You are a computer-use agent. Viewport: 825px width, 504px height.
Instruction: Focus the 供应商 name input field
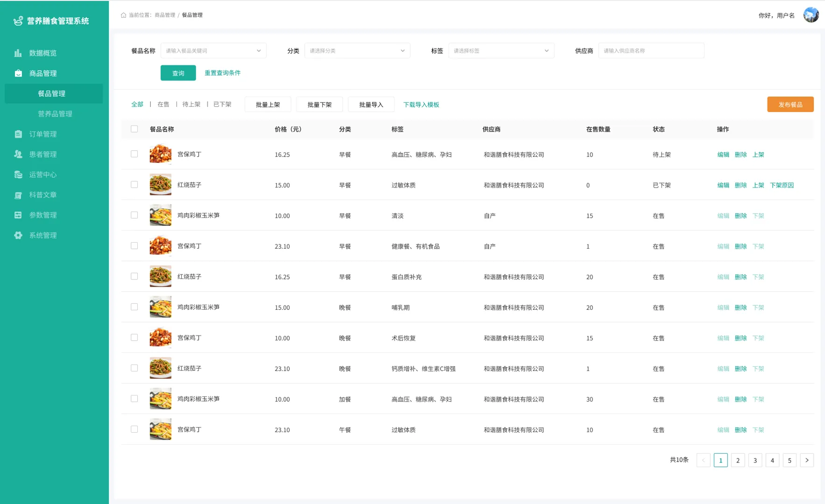(651, 50)
